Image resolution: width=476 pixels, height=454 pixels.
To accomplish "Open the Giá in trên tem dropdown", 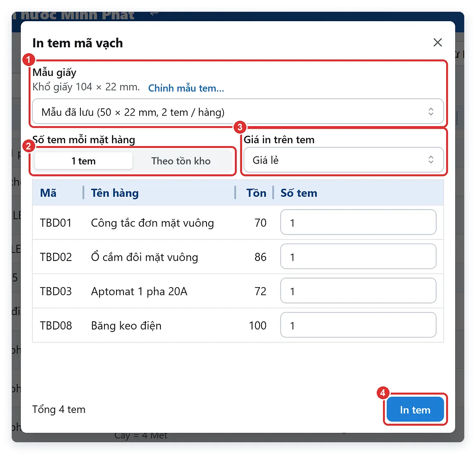I will (x=344, y=160).
